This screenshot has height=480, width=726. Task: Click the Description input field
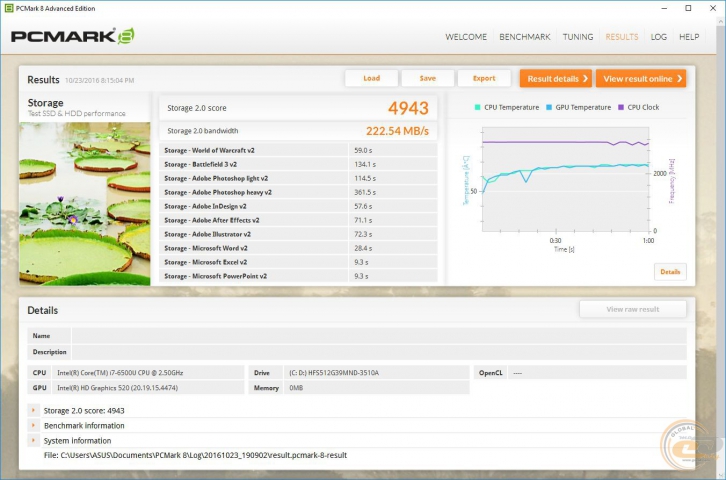(x=379, y=352)
